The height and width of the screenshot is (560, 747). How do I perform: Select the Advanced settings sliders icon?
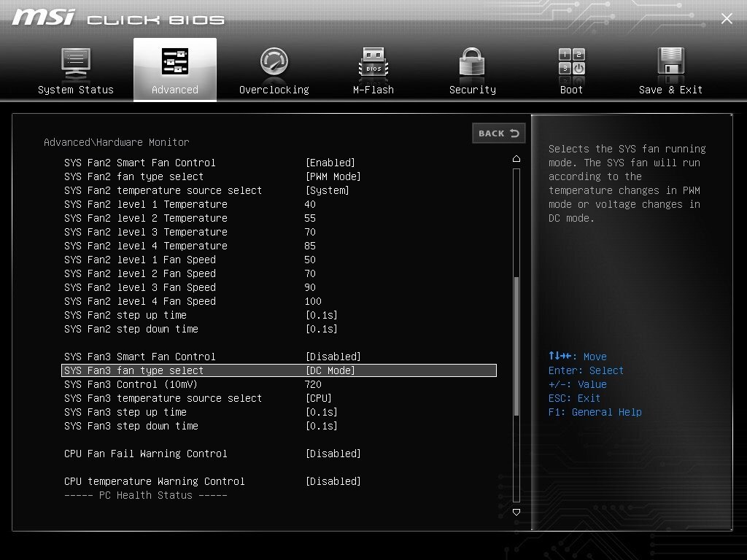(175, 61)
